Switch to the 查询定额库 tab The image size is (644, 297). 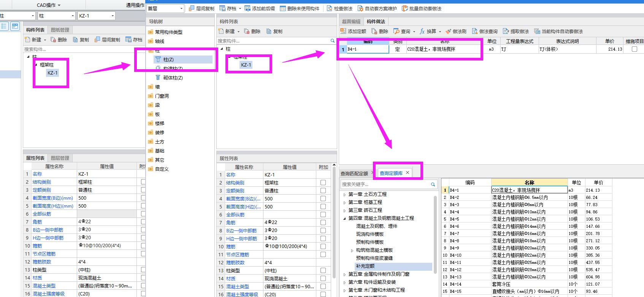point(391,173)
